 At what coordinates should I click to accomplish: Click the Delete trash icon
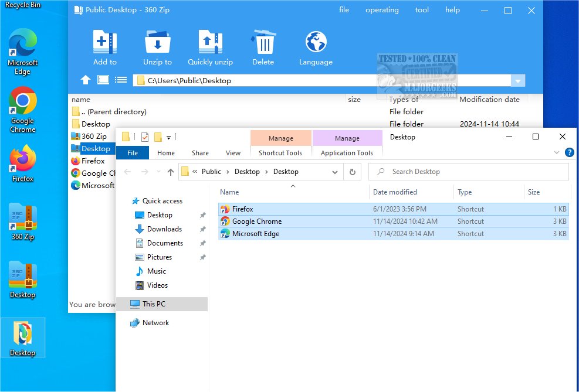coord(263,43)
